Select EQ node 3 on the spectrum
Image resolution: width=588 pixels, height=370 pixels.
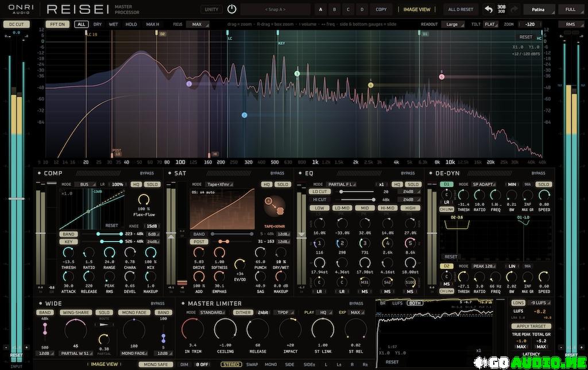(297, 74)
